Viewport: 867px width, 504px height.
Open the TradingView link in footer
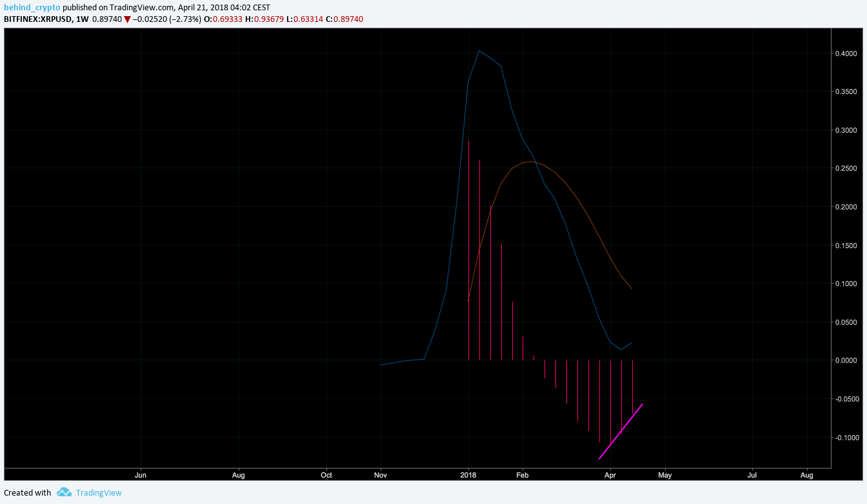pos(99,492)
